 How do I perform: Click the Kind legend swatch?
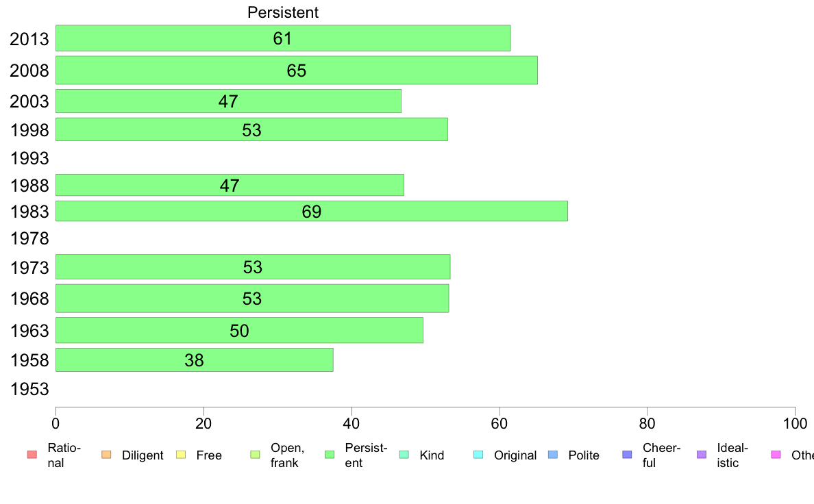tap(404, 455)
